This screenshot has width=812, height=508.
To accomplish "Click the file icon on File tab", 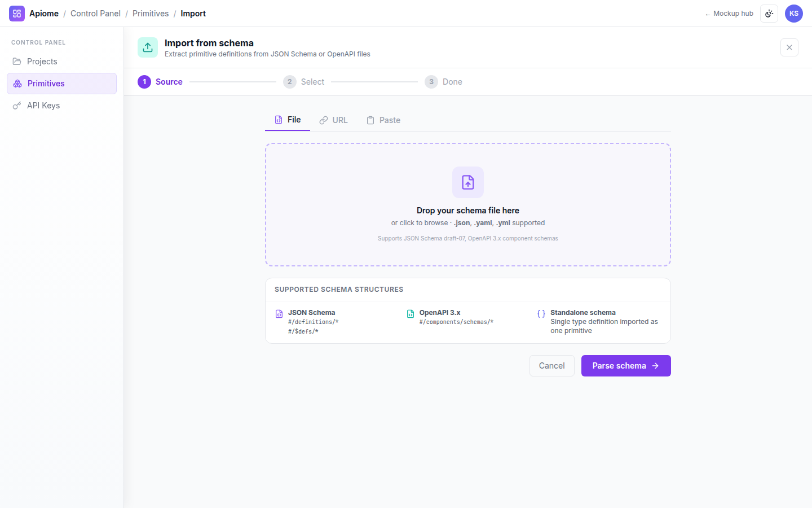I will 279,120.
